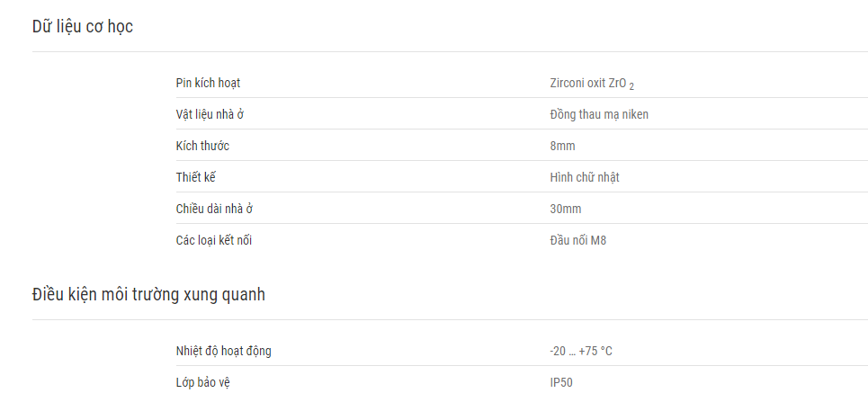Image resolution: width=868 pixels, height=402 pixels.
Task: Select the "Nhiệt độ hoạt động" label
Action: (224, 351)
